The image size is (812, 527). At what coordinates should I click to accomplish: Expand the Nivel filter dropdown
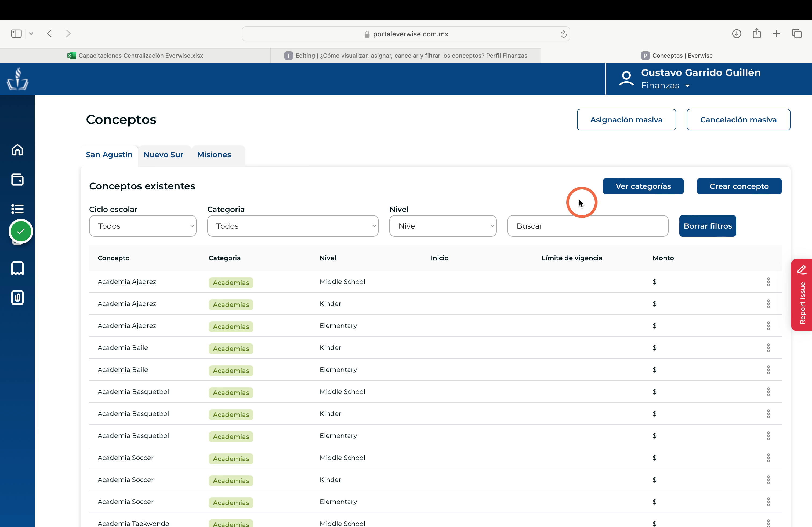[443, 226]
